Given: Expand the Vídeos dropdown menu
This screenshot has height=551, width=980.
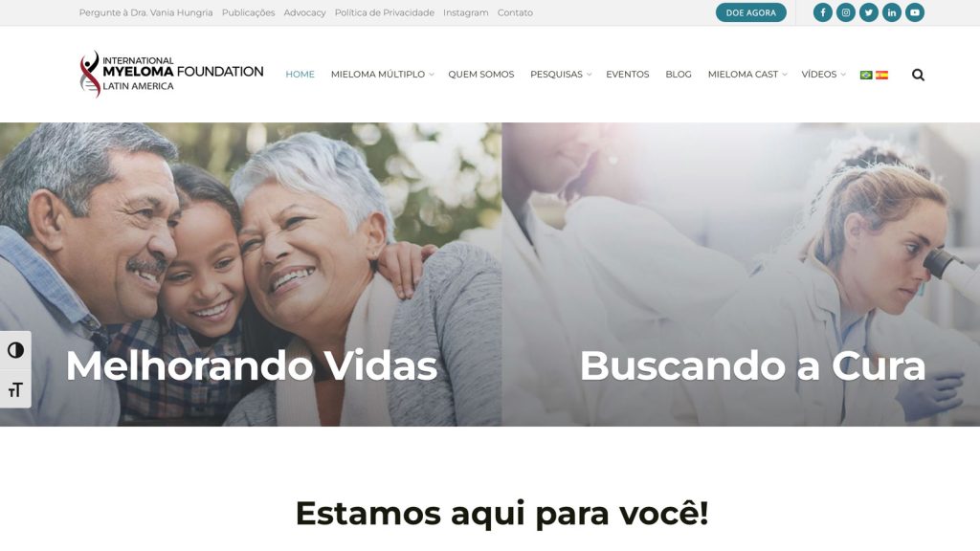Looking at the screenshot, I should click(x=823, y=75).
